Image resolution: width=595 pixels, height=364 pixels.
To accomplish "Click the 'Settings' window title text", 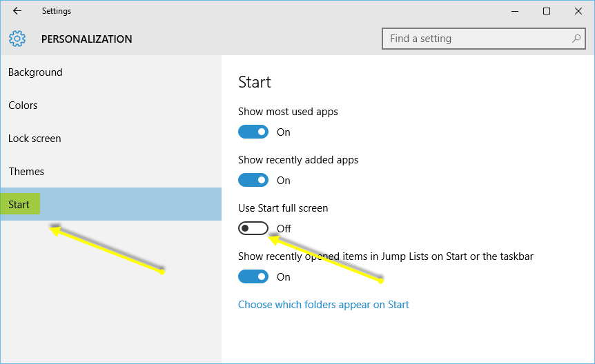I will pyautogui.click(x=56, y=11).
